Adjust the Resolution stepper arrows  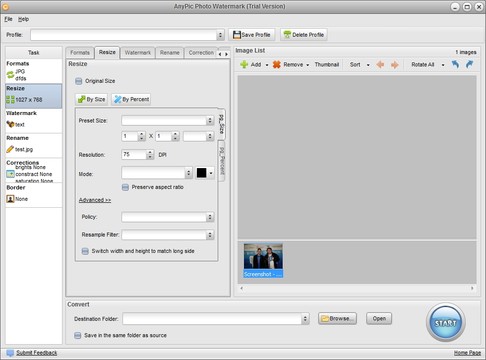click(150, 154)
